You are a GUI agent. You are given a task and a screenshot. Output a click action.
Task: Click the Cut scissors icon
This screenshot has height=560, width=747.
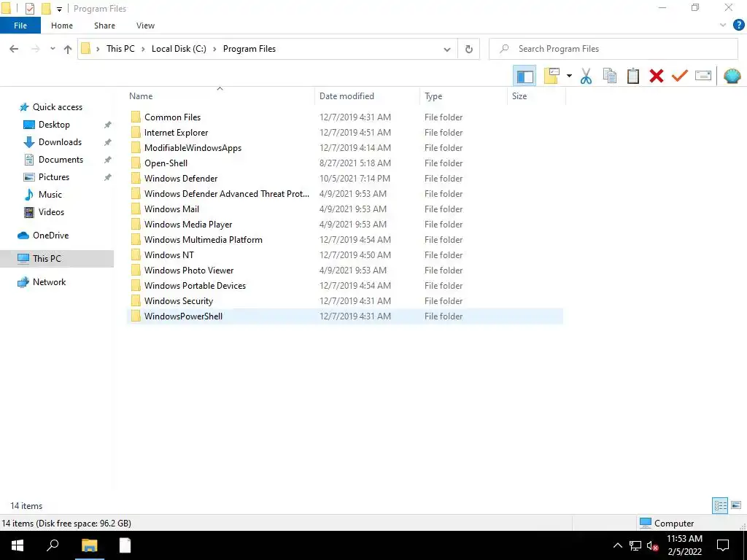click(x=586, y=76)
